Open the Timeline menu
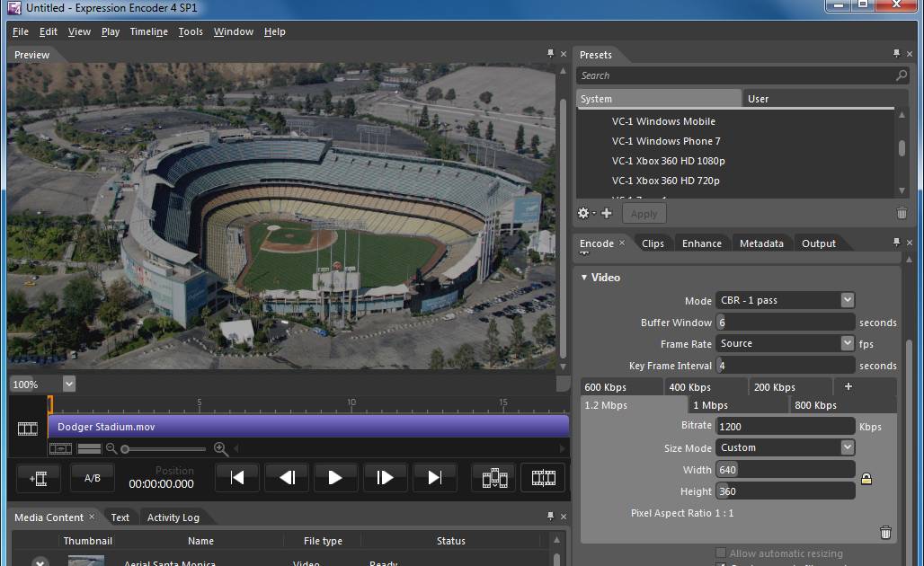Viewport: 924px width, 566px height. pos(148,31)
